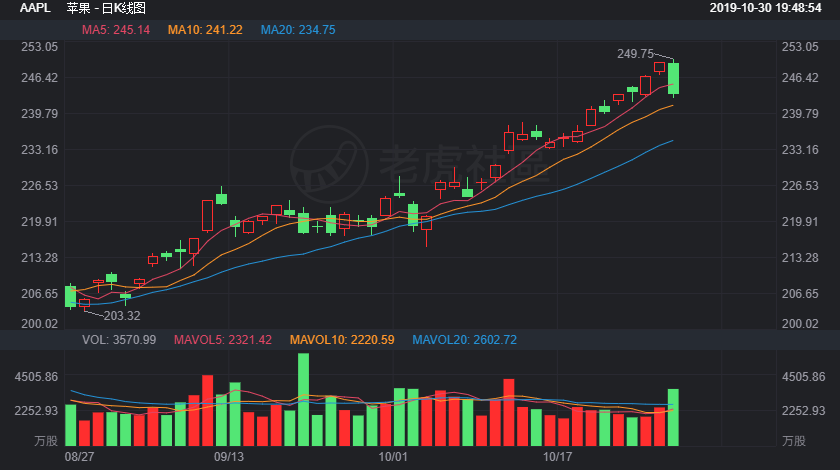The height and width of the screenshot is (470, 840).
Task: Click the timestamp 2019-10-30 19:48:54
Action: point(766,8)
